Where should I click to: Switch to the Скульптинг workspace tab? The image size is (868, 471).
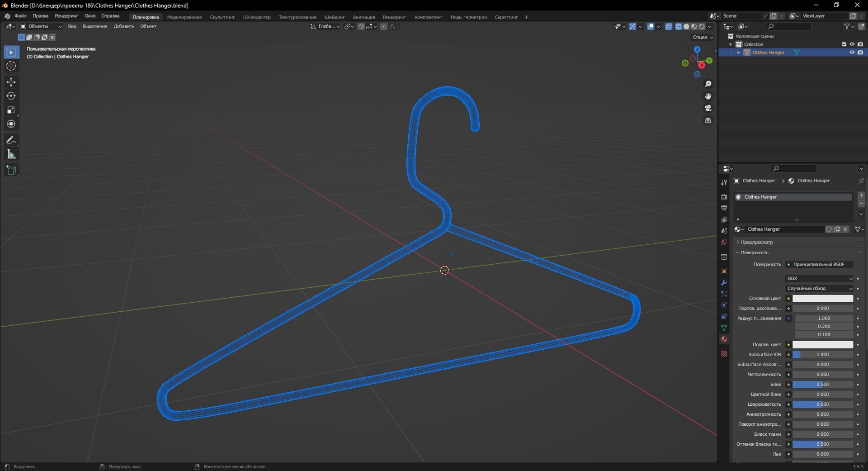222,17
